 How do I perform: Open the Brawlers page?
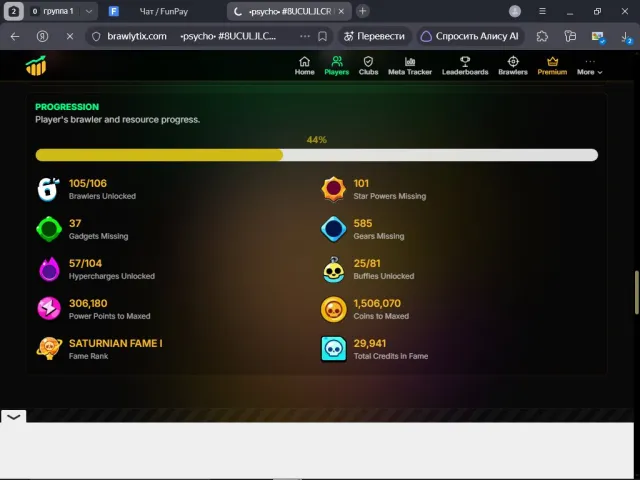(x=513, y=66)
